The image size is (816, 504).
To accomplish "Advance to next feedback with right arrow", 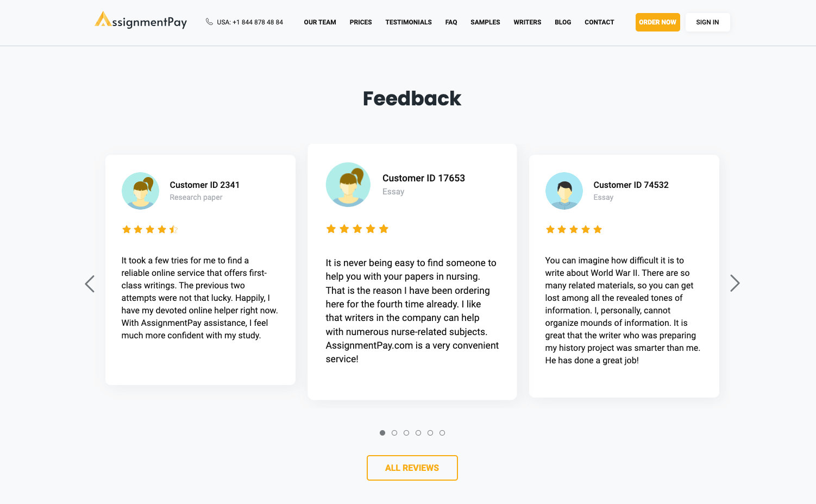I will pyautogui.click(x=735, y=283).
